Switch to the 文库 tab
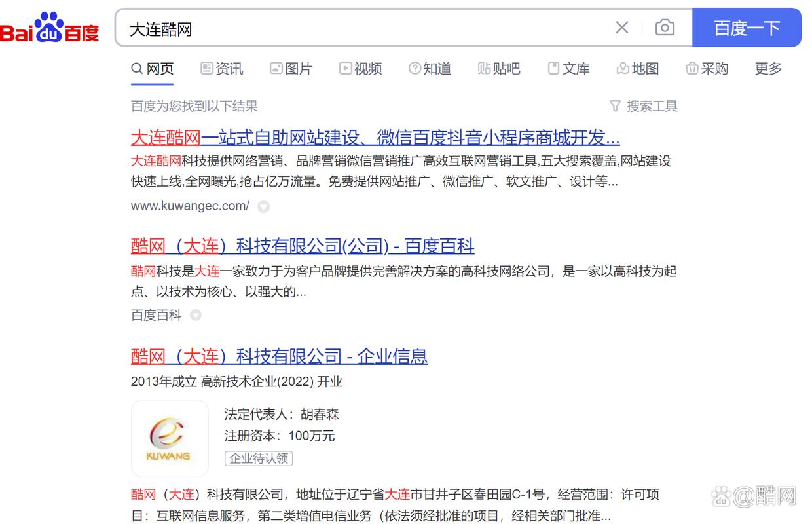This screenshot has width=812, height=524. tap(568, 69)
